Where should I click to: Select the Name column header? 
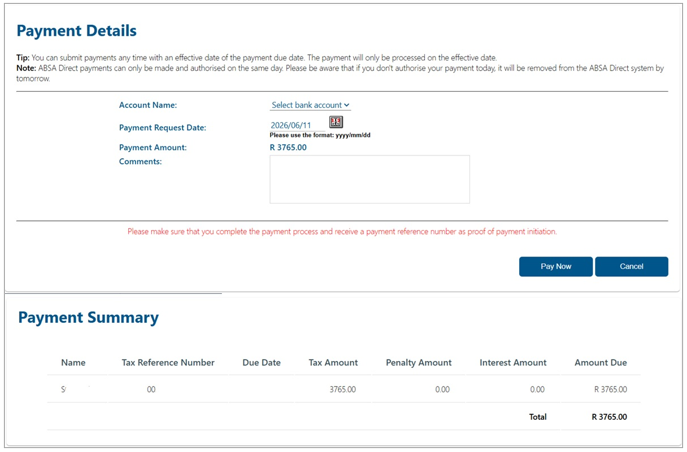point(73,363)
